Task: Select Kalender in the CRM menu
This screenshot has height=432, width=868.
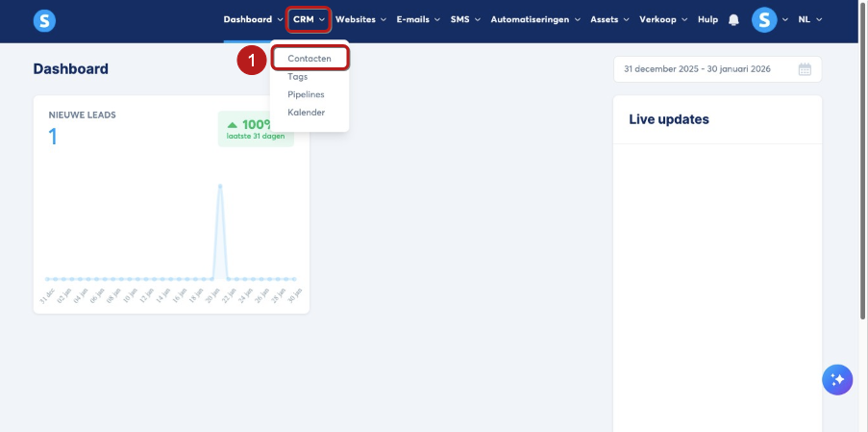Action: (x=306, y=113)
